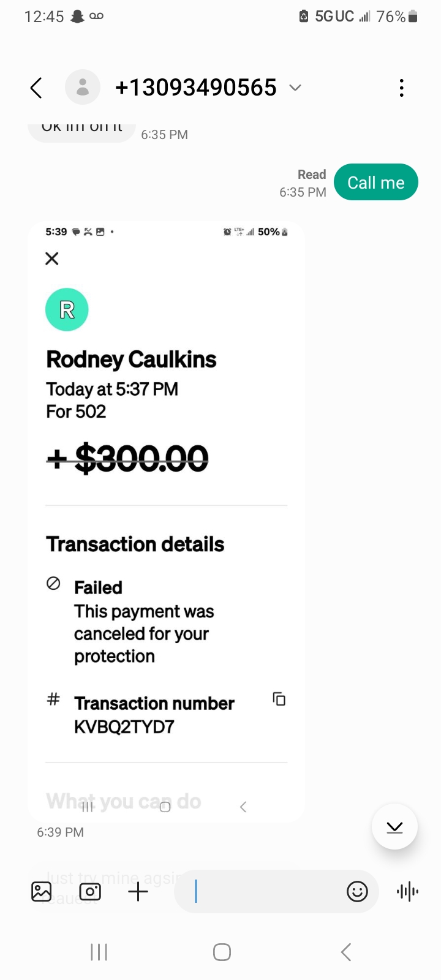The width and height of the screenshot is (441, 980).
Task: Open the emoji smiley picker
Action: tap(357, 892)
